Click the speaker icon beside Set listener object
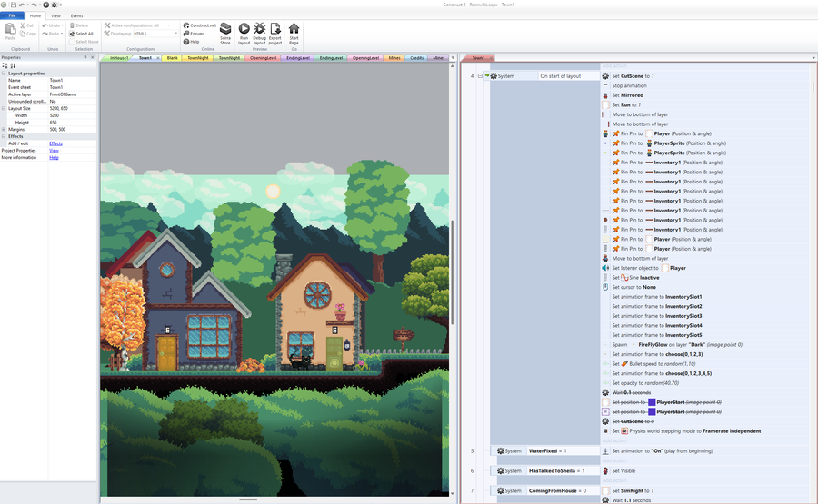Image resolution: width=818 pixels, height=504 pixels. (605, 268)
